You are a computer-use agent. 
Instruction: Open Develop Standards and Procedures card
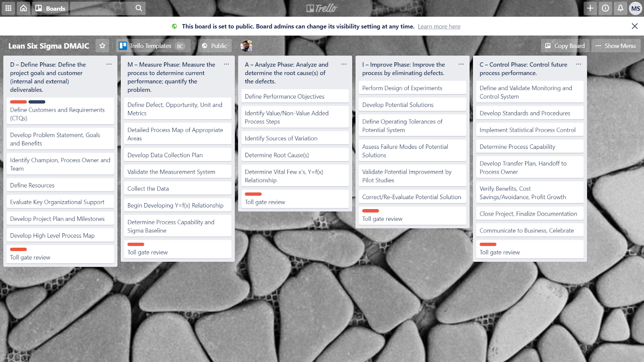pyautogui.click(x=530, y=113)
